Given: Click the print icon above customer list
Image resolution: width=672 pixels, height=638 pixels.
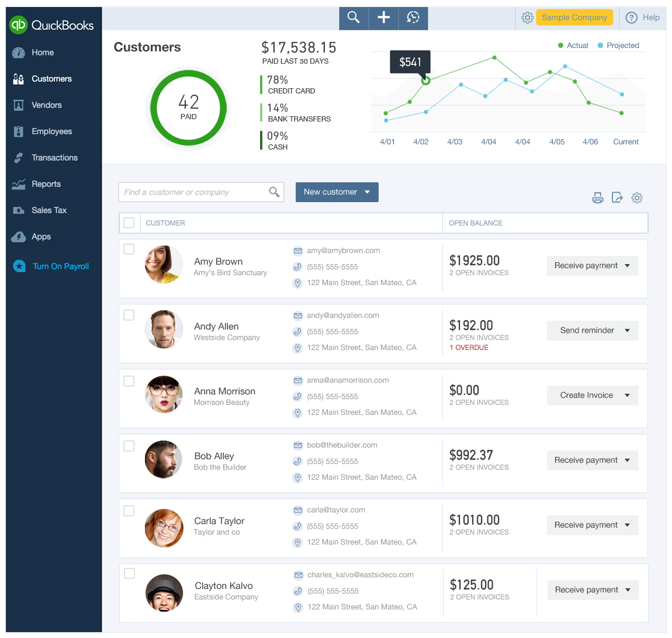Looking at the screenshot, I should click(x=597, y=198).
